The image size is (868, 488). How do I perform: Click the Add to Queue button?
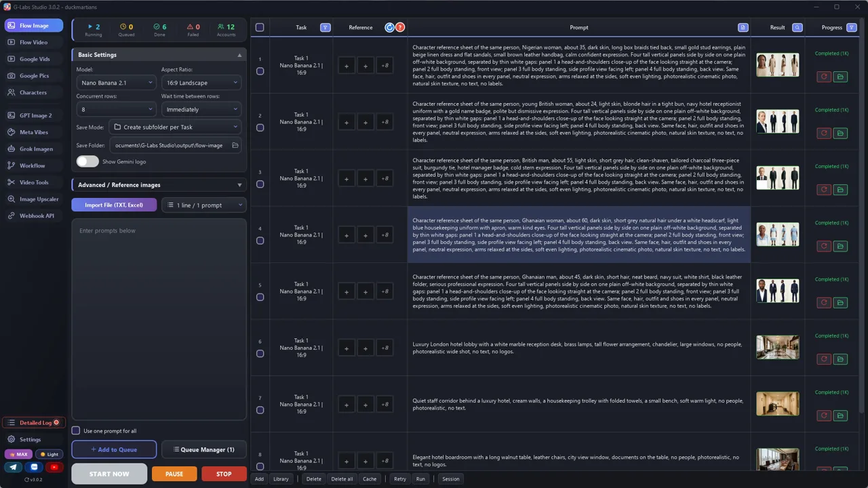[114, 449]
